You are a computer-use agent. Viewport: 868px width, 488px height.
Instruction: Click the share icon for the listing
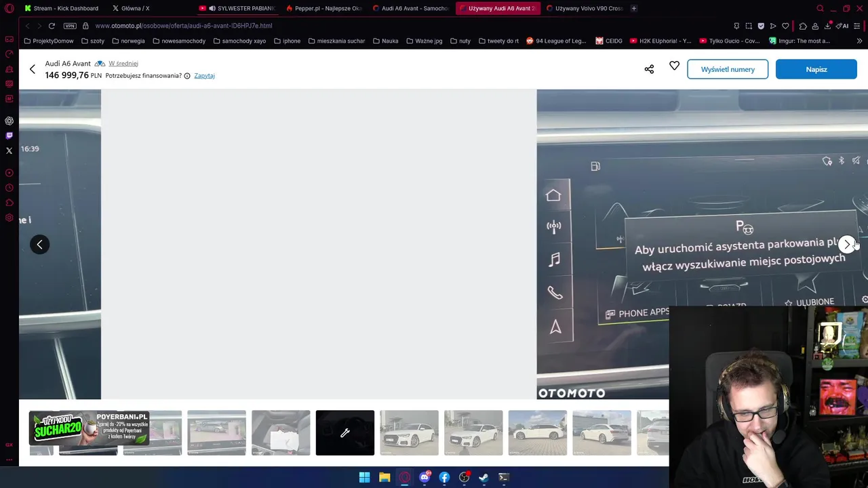pos(649,69)
